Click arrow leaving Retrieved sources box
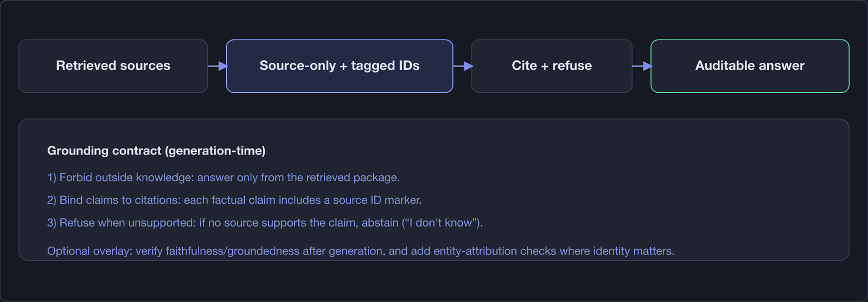The height and width of the screenshot is (302, 868). point(218,66)
